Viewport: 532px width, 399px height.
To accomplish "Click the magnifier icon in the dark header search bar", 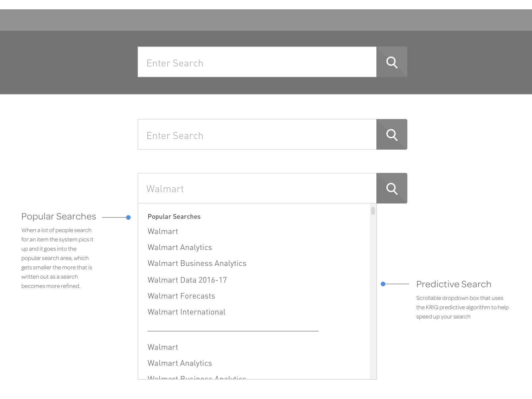I will point(392,62).
